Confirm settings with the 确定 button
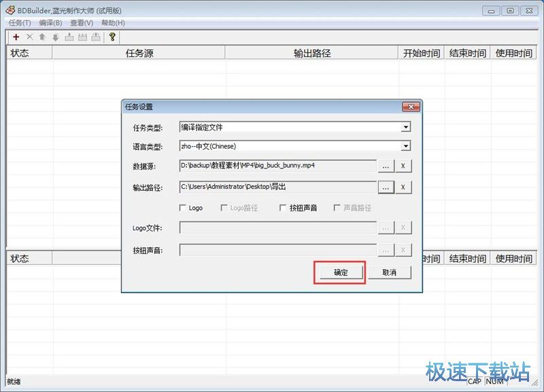 [341, 272]
